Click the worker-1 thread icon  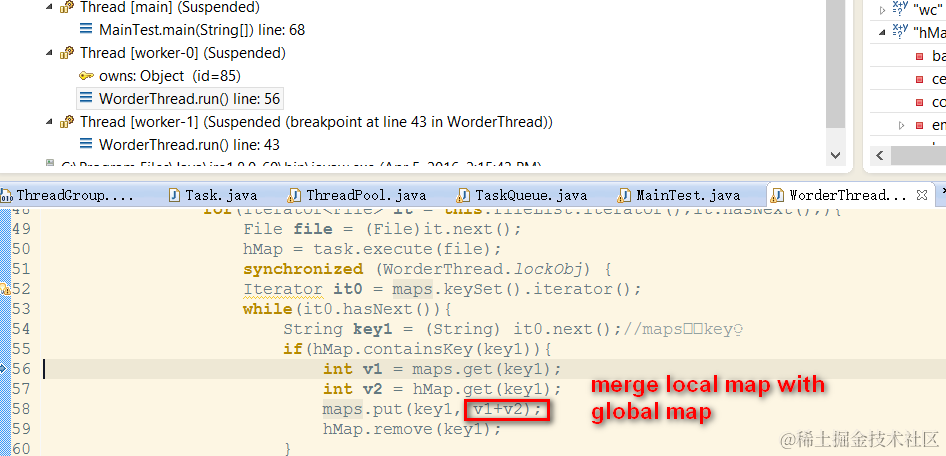tap(67, 122)
